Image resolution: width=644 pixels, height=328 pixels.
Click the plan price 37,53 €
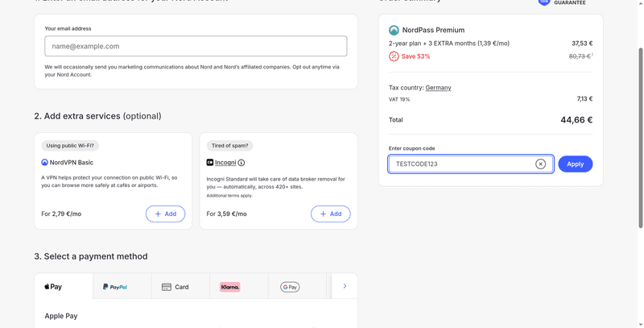click(582, 44)
